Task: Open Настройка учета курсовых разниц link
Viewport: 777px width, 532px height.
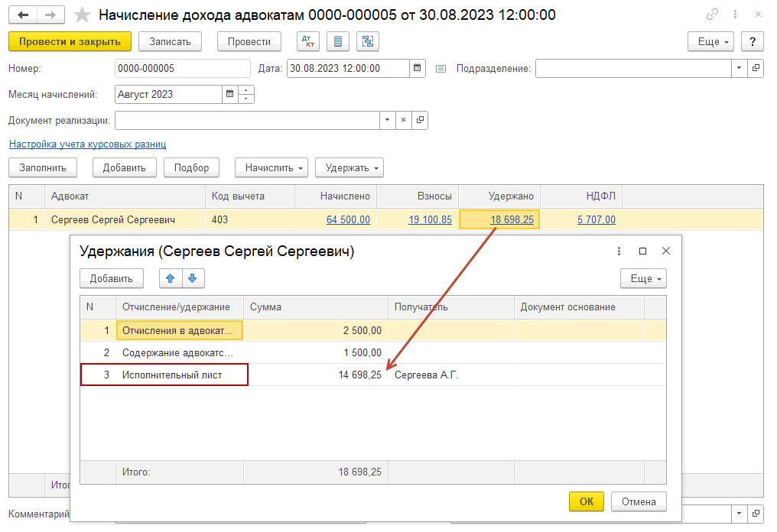Action: point(87,144)
